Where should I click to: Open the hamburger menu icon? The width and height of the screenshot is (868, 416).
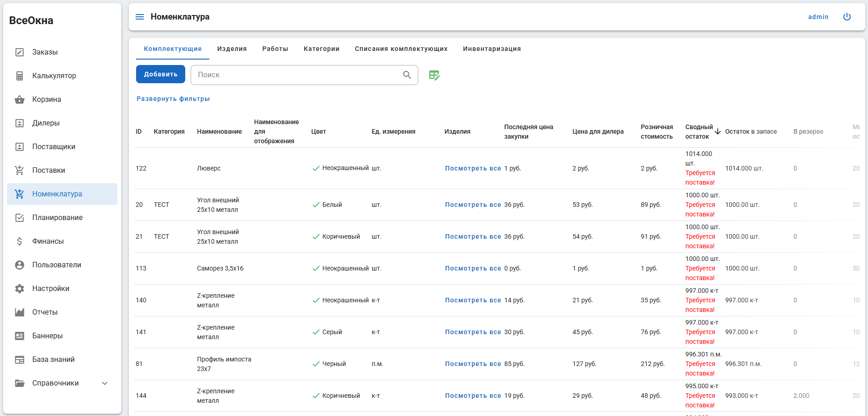click(140, 17)
